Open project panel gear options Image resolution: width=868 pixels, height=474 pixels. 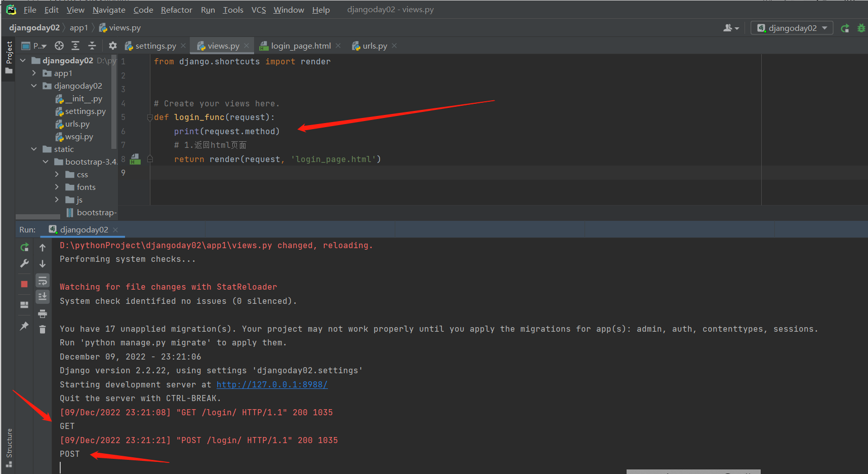tap(112, 46)
